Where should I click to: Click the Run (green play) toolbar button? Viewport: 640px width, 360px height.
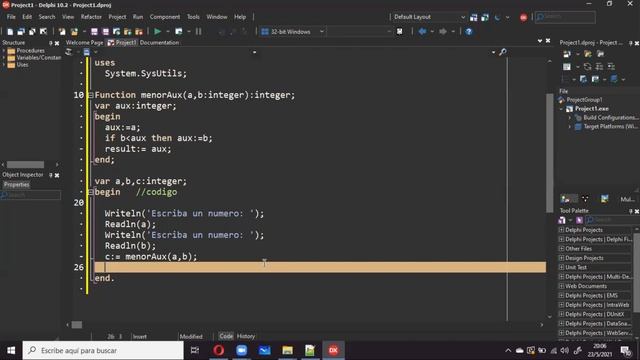pyautogui.click(x=157, y=31)
